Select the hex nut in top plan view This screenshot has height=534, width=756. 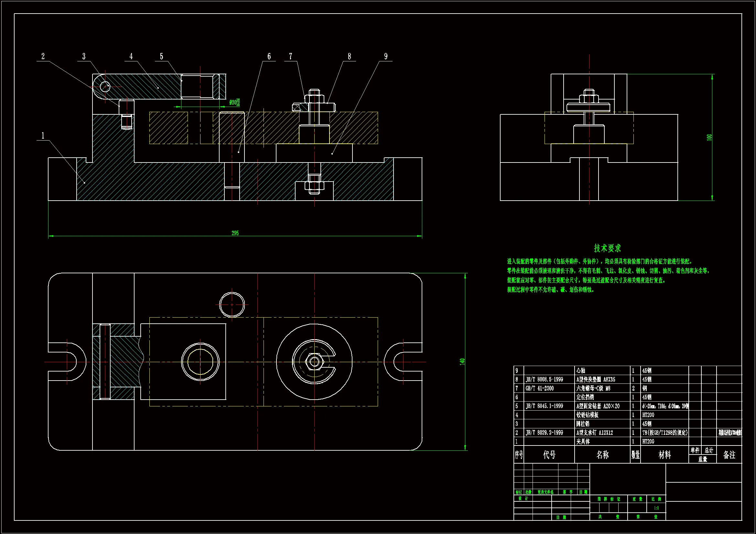(314, 362)
